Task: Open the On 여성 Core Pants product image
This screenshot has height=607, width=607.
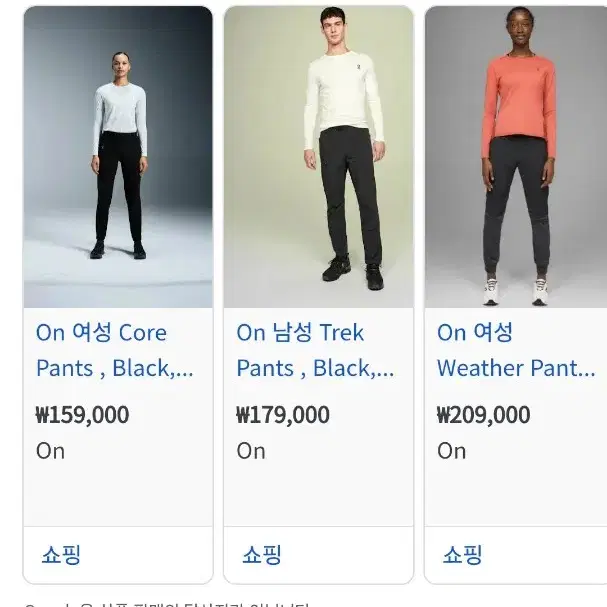Action: click(118, 157)
